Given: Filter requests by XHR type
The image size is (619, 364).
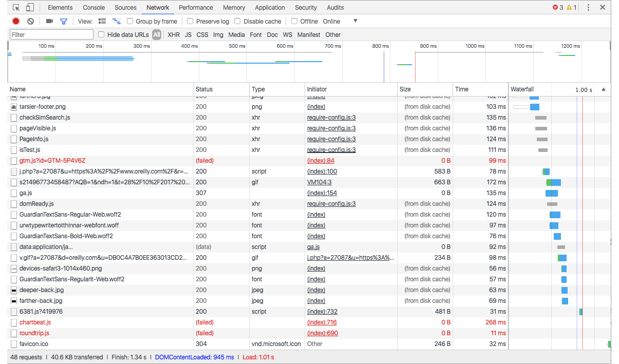Looking at the screenshot, I should tap(174, 34).
